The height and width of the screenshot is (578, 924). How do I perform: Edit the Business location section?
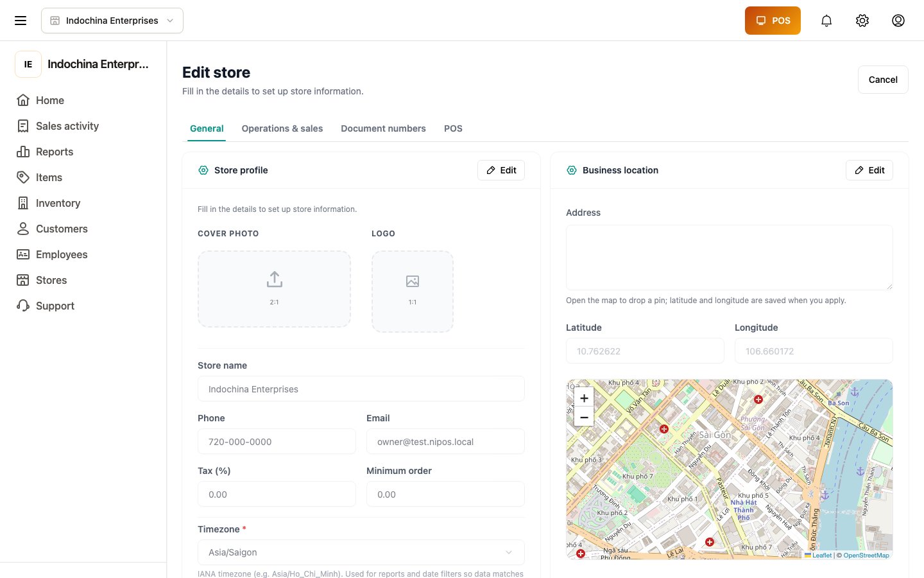[869, 170]
